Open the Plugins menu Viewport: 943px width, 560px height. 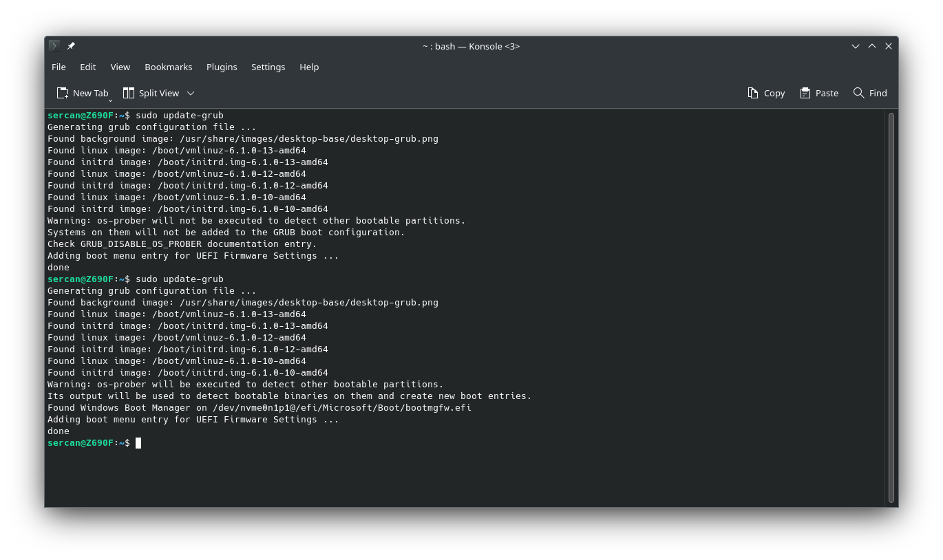[222, 67]
